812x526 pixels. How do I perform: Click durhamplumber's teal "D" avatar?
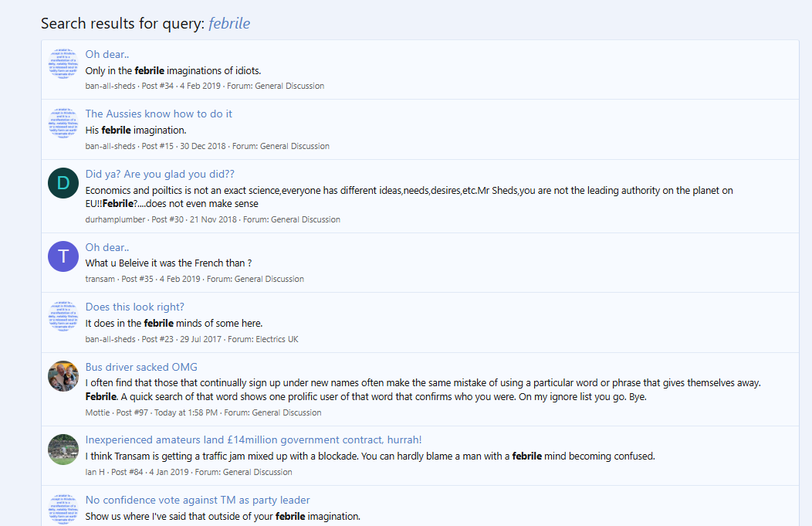63,183
